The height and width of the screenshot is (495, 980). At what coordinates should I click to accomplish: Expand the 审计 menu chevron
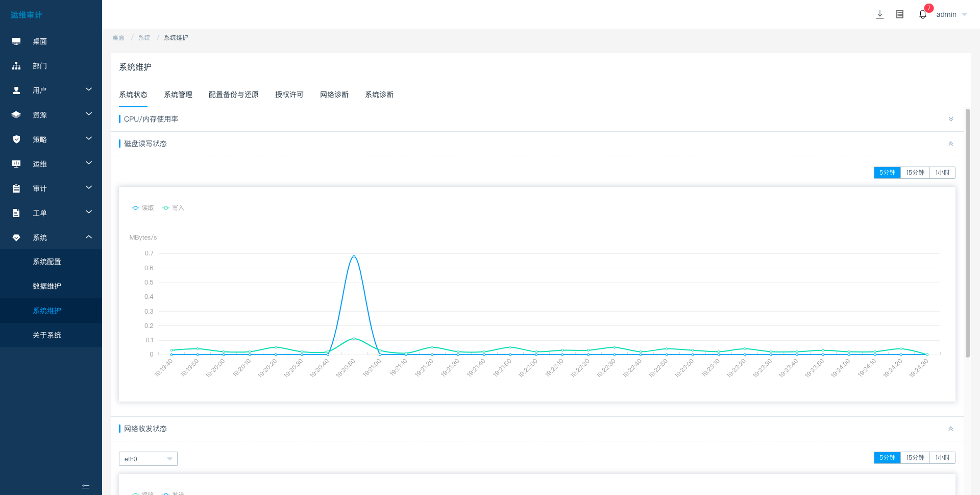point(89,187)
